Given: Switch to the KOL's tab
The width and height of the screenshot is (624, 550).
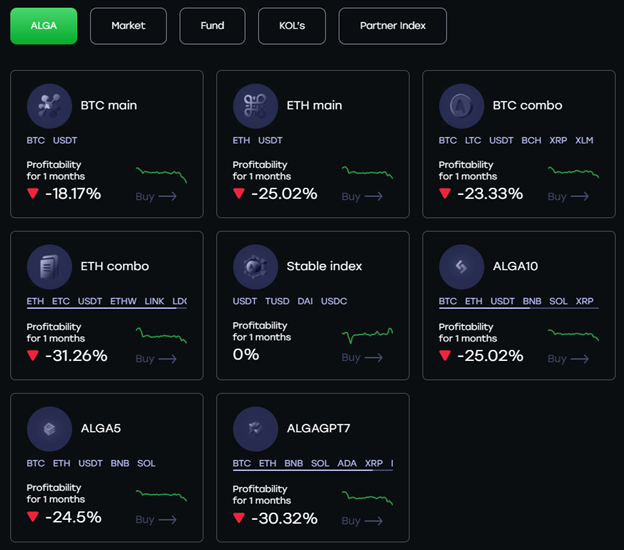Looking at the screenshot, I should point(292,26).
